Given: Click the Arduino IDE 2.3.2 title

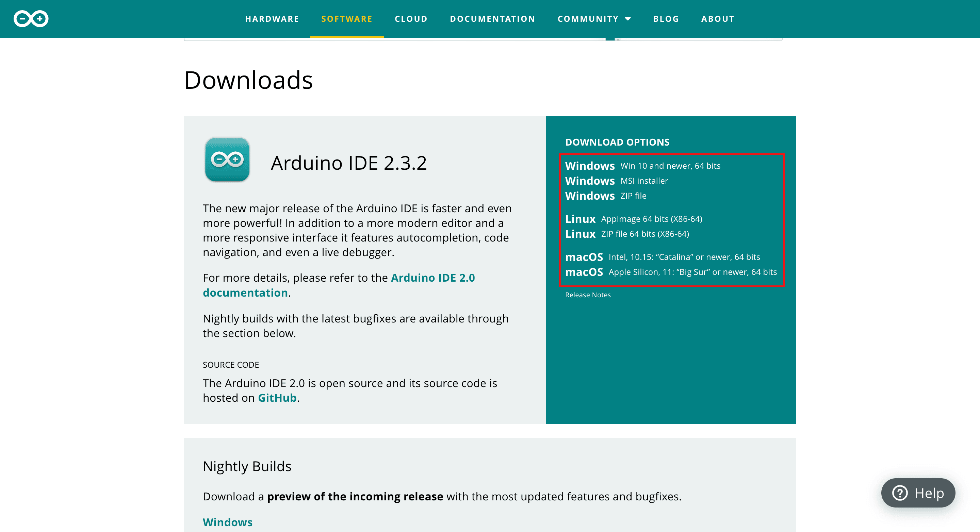Looking at the screenshot, I should click(x=349, y=163).
